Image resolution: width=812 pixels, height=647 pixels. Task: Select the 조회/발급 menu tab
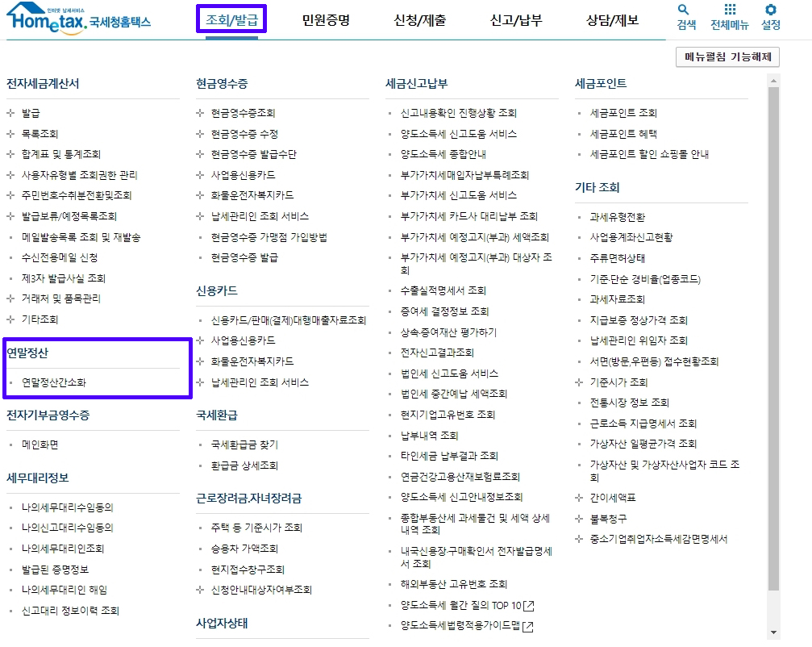point(231,20)
